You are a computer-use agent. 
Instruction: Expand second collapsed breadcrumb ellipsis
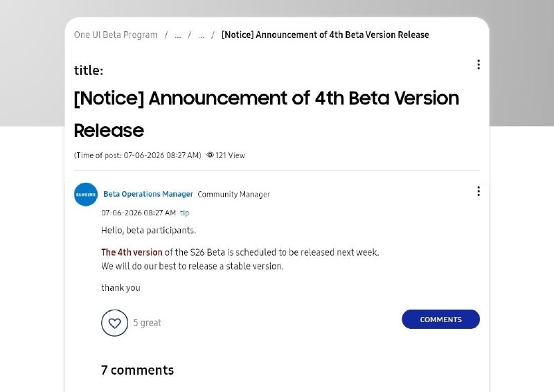tap(201, 35)
